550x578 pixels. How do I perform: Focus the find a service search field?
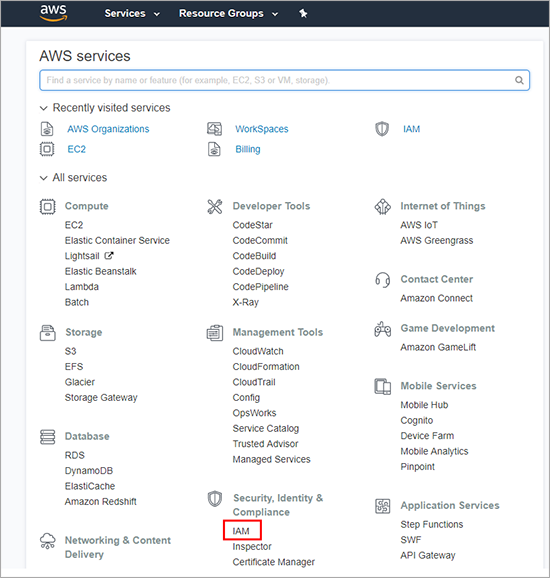(x=284, y=80)
